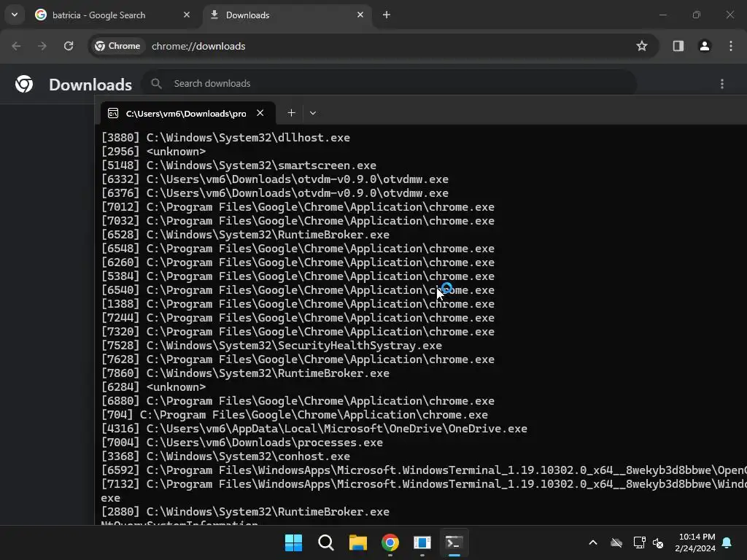Click the search magnifier in the downloads box
The image size is (747, 560).
pyautogui.click(x=156, y=83)
